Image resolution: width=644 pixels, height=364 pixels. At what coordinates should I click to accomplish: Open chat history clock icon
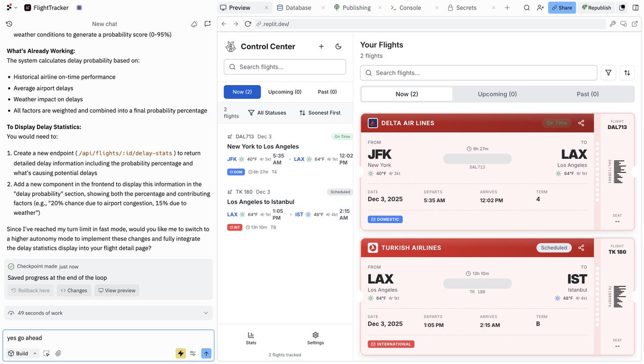[9, 24]
